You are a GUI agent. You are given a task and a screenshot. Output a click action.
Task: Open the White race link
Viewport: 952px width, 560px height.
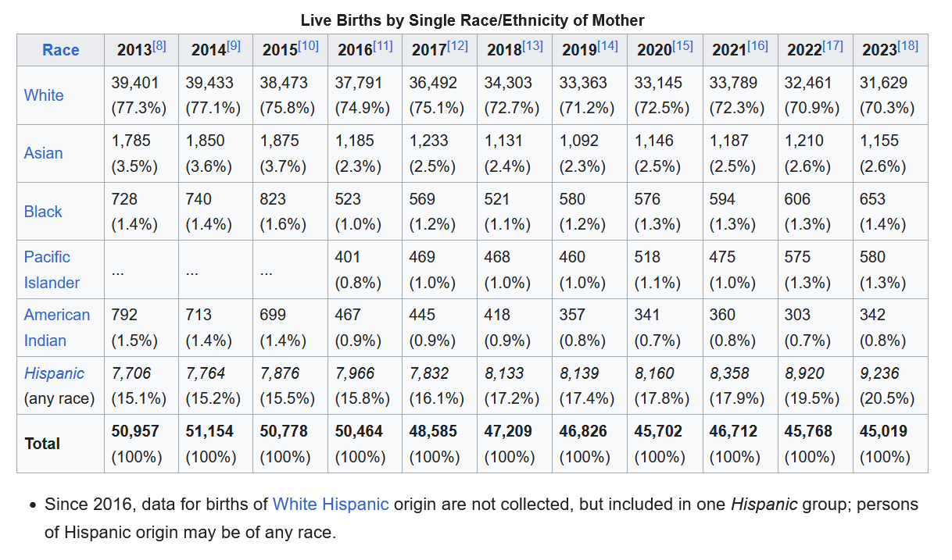[44, 95]
